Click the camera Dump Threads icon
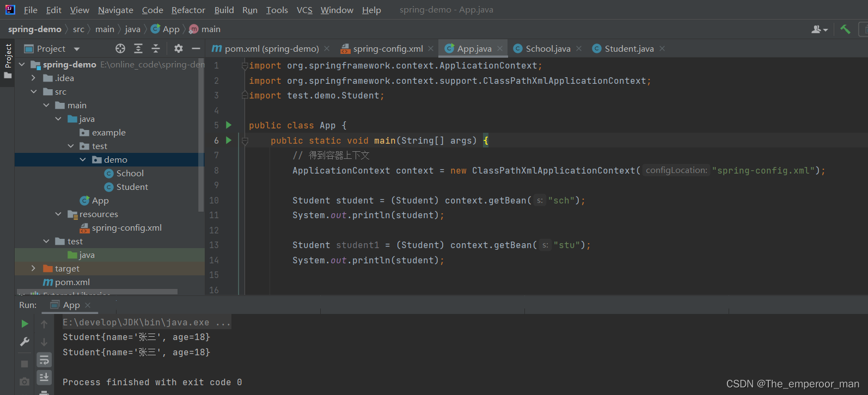 pyautogui.click(x=25, y=382)
